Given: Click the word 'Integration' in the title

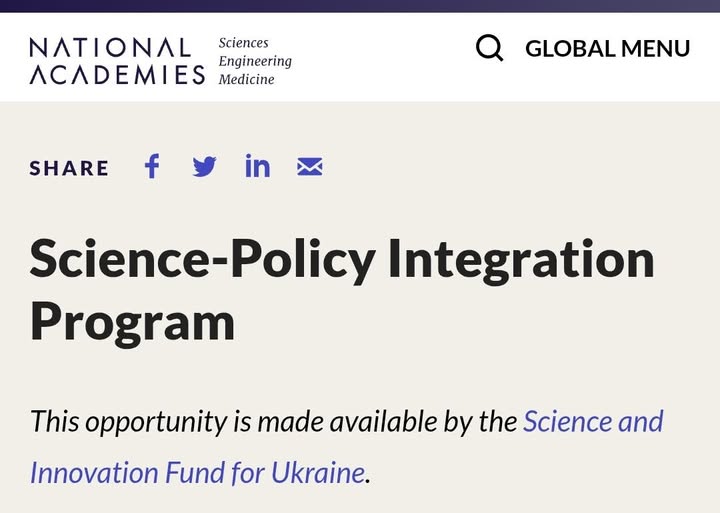Looking at the screenshot, I should pos(521,258).
